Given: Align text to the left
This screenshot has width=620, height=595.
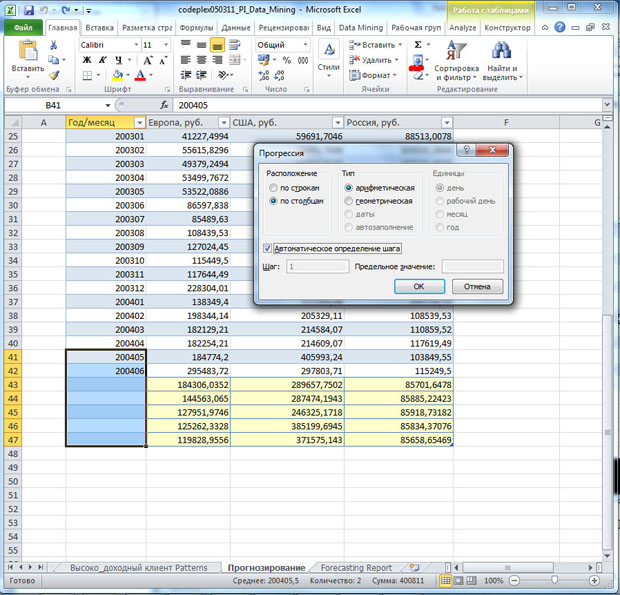Looking at the screenshot, I should point(185,60).
